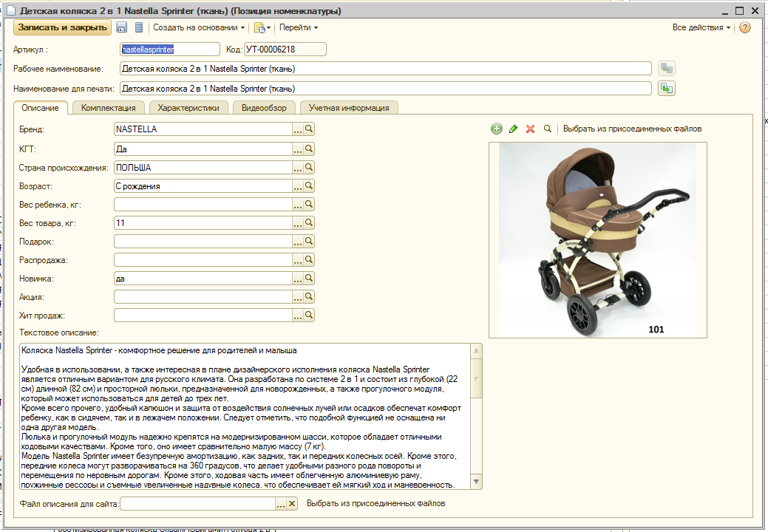The height and width of the screenshot is (532, 768).
Task: Delete the image using the red X icon
Action: tap(530, 129)
